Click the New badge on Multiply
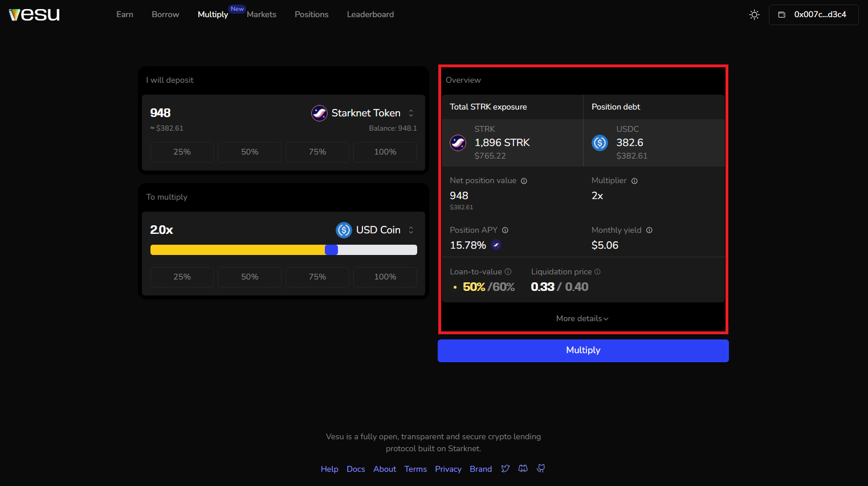868x486 pixels. (x=237, y=9)
